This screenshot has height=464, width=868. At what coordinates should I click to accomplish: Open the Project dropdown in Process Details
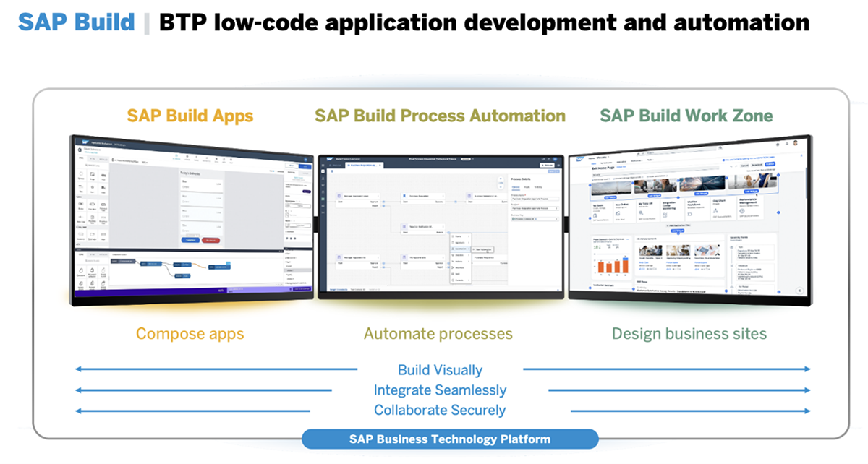click(x=535, y=208)
